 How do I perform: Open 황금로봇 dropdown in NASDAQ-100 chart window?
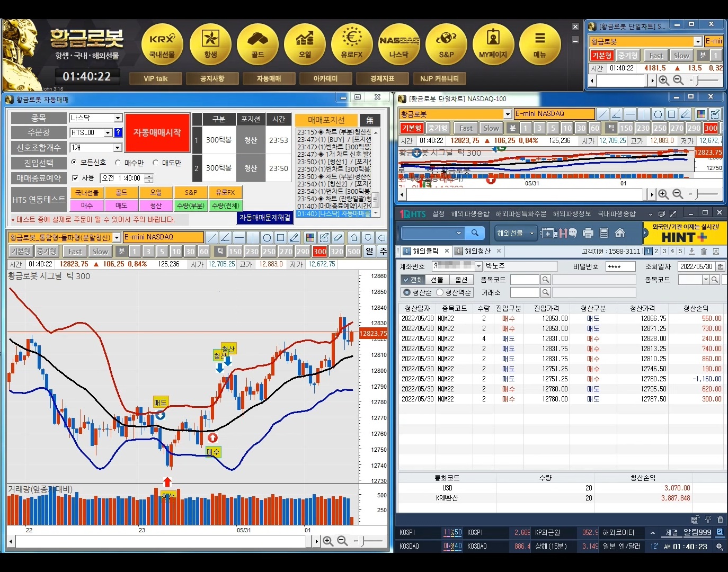[x=507, y=114]
